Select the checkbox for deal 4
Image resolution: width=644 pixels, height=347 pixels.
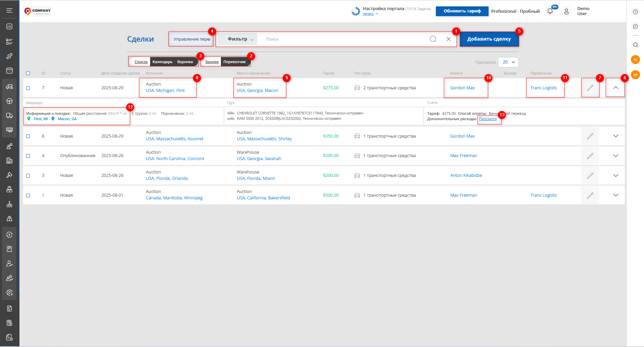[28, 156]
